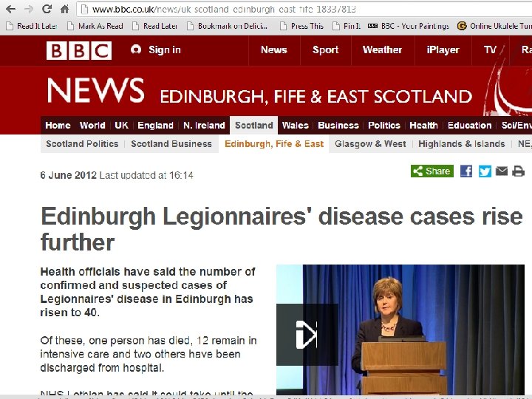
Task: Play the news video clip
Action: (x=307, y=335)
